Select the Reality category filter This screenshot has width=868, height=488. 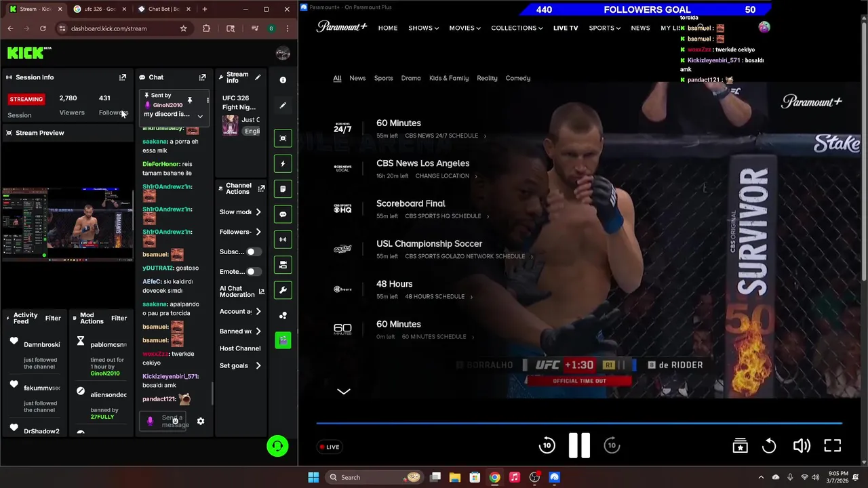[487, 78]
